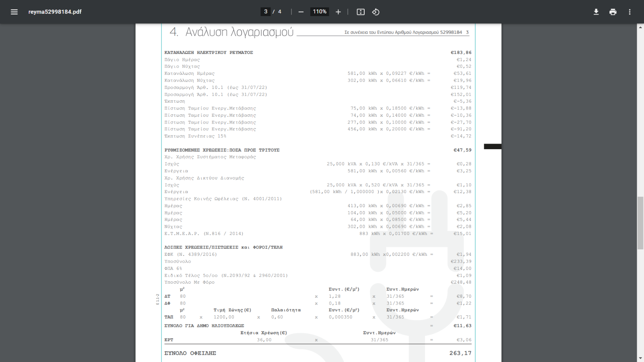Click the 'Πάγιο Νύχτας' row label
644x362 pixels.
point(182,66)
